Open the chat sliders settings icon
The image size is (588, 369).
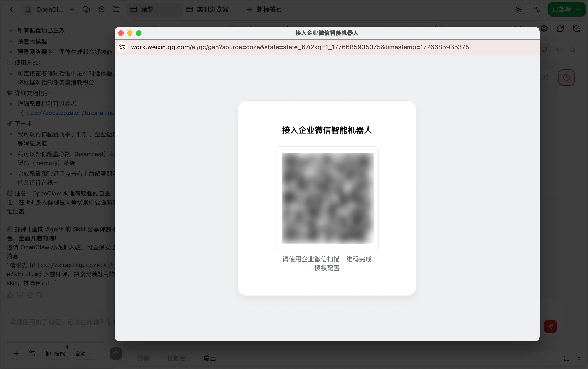[32, 354]
